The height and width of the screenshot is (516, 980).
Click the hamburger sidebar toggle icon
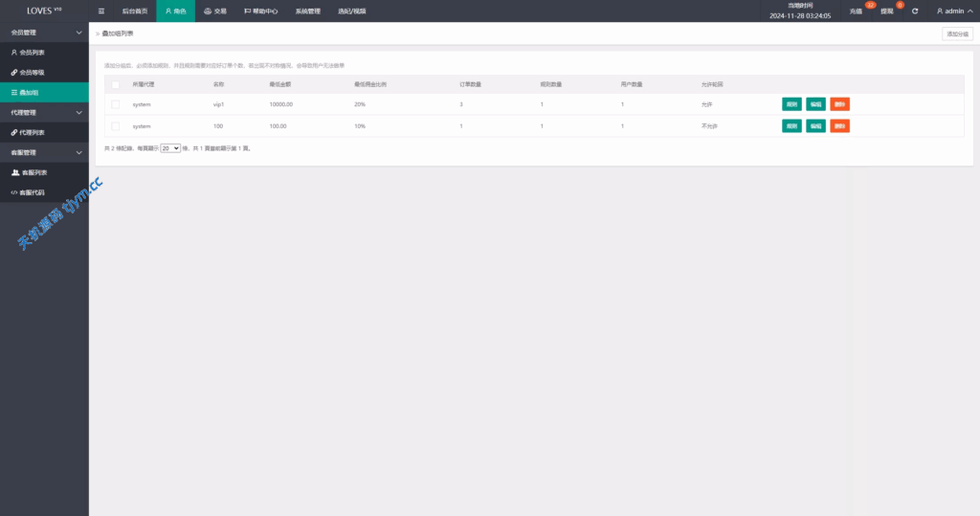[101, 11]
